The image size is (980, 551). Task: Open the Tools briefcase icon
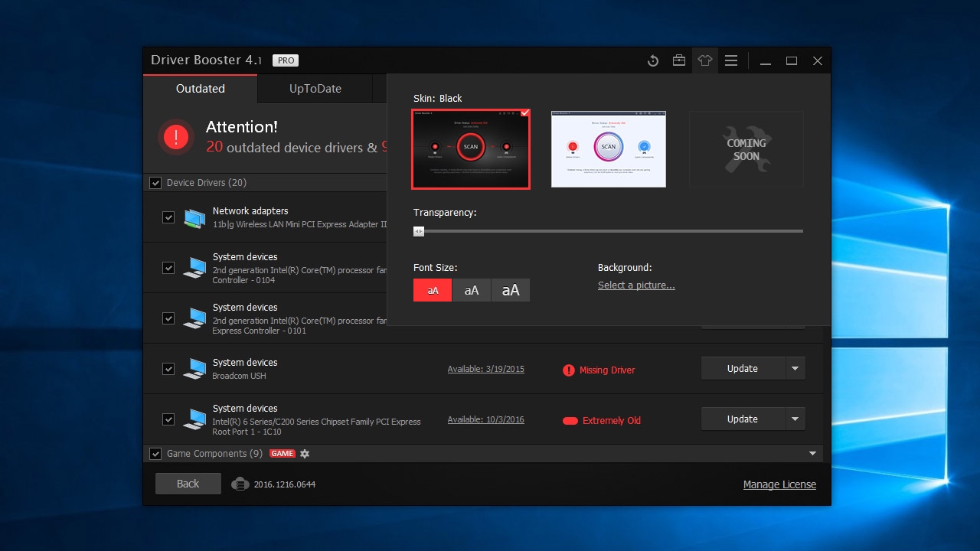pos(679,60)
